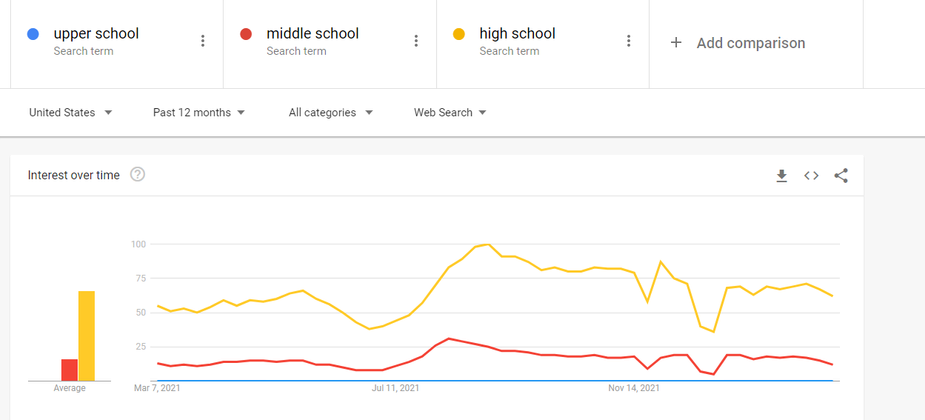Viewport: 925px width, 420px height.
Task: Click the yellow high school average bar
Action: click(x=87, y=336)
